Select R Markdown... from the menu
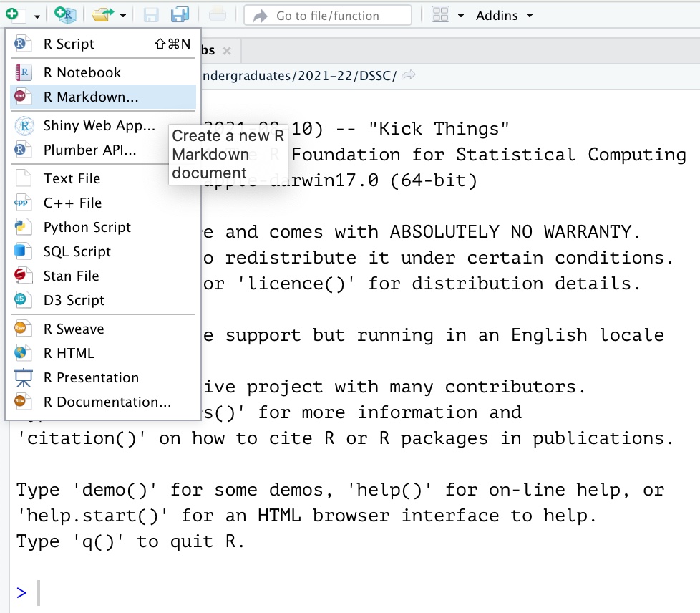Screen dimensions: 700x613 tap(91, 97)
